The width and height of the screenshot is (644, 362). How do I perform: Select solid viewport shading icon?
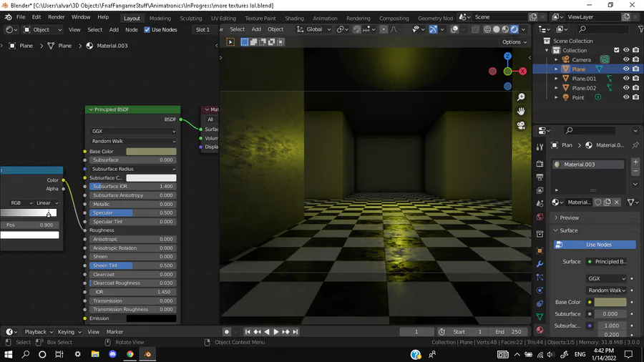pyautogui.click(x=496, y=29)
